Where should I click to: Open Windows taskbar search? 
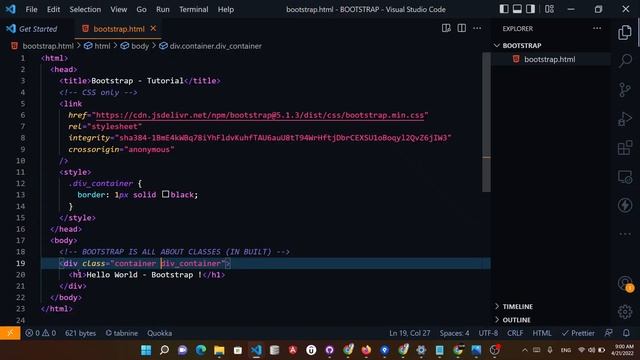164,350
